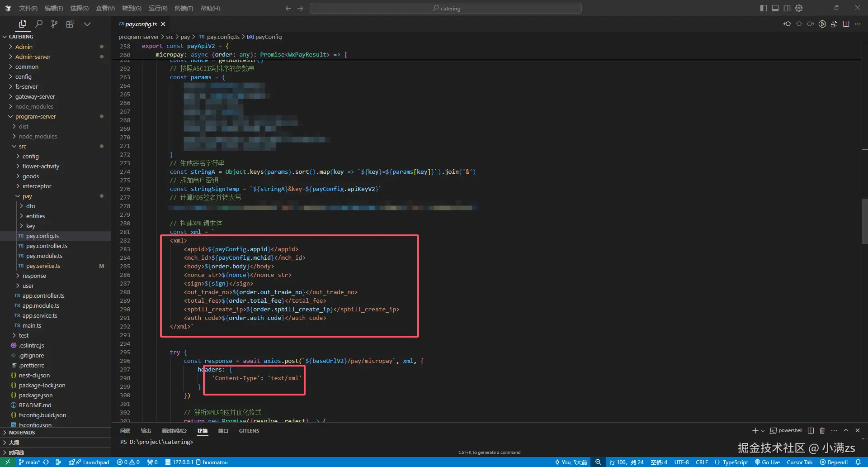Toggle the primary side bar
The image size is (868, 467).
764,8
